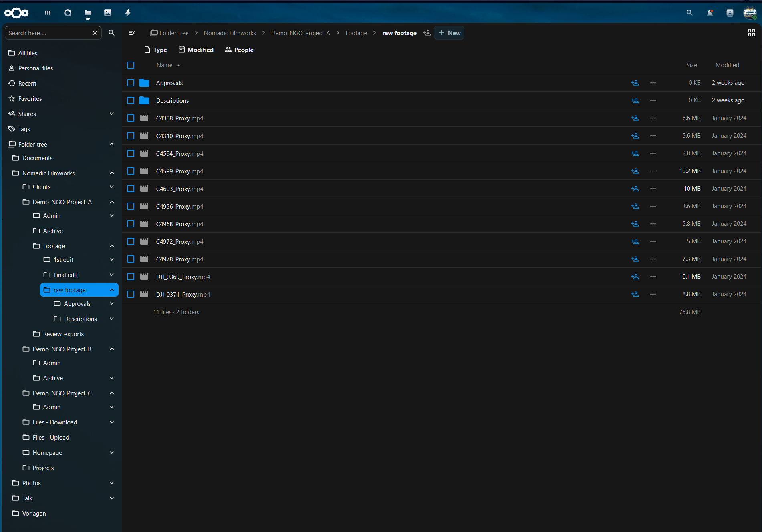This screenshot has width=762, height=532.
Task: Open actions menu for C4956_Proxy.mp4
Action: (x=653, y=206)
